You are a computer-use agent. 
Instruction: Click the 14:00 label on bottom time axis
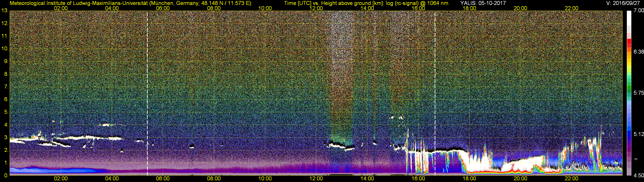point(367,179)
